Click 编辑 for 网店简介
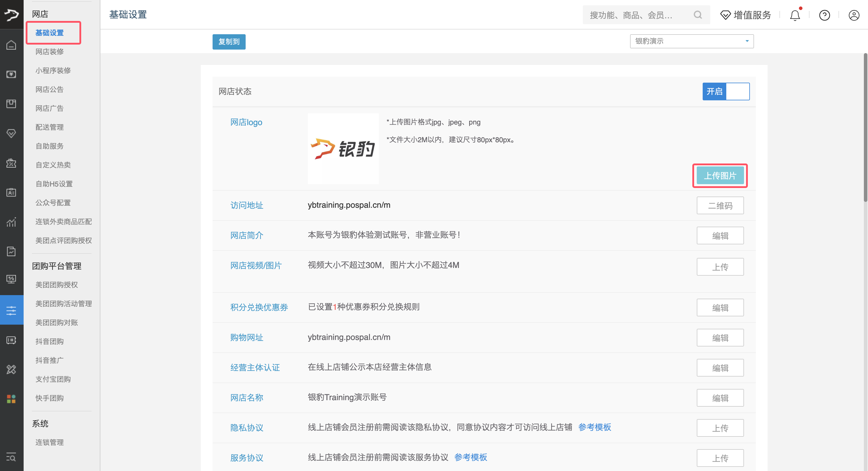The width and height of the screenshot is (868, 471). [720, 235]
